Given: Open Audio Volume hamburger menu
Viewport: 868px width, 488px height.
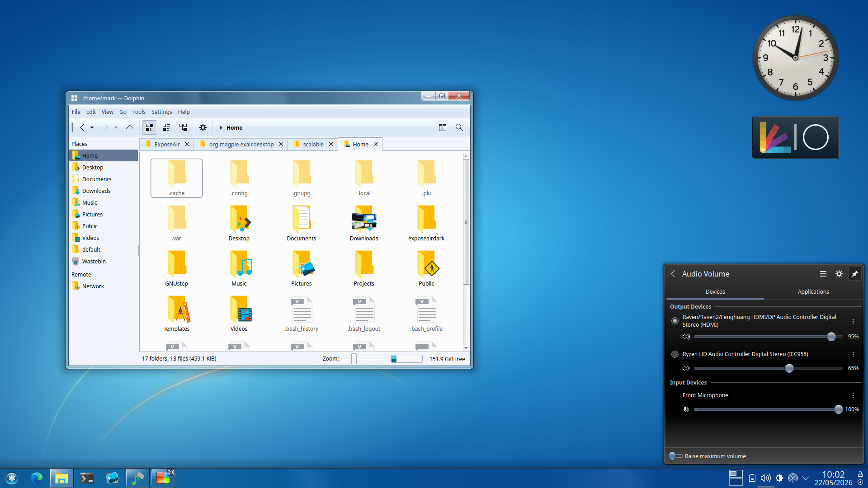Looking at the screenshot, I should click(x=823, y=274).
